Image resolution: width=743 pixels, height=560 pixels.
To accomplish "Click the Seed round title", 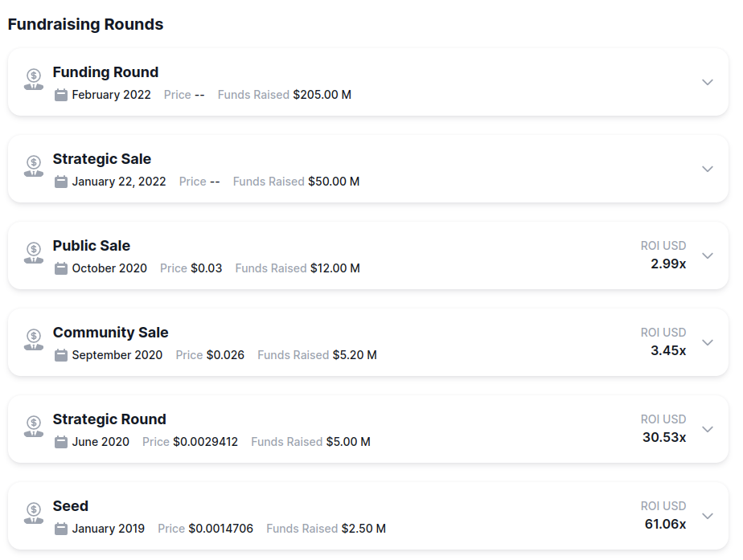I will pyautogui.click(x=71, y=506).
